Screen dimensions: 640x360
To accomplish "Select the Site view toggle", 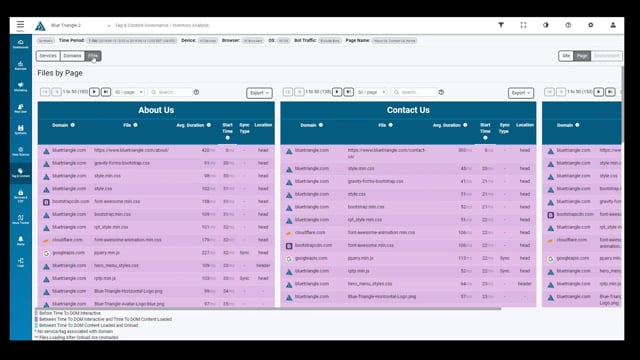I will click(x=566, y=56).
